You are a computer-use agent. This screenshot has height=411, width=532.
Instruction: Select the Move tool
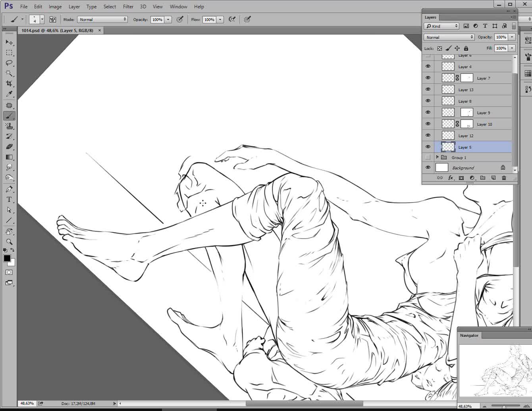(9, 42)
